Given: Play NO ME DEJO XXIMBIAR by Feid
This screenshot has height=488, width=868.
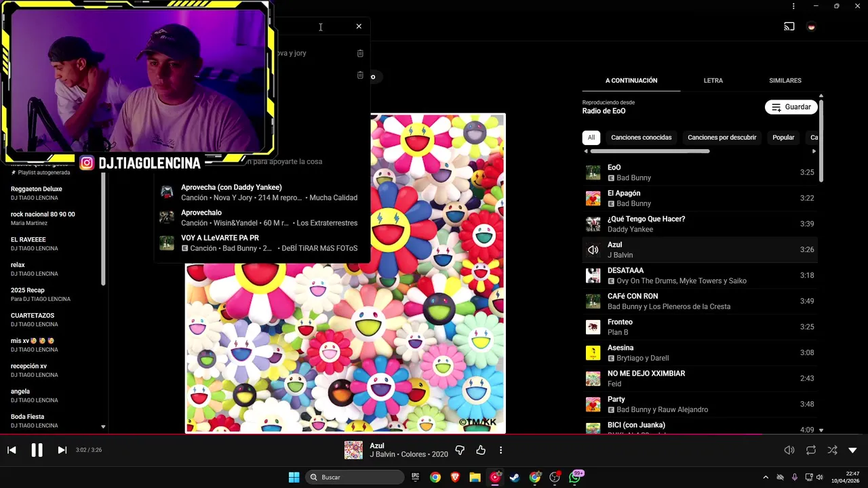Looking at the screenshot, I should [x=700, y=378].
